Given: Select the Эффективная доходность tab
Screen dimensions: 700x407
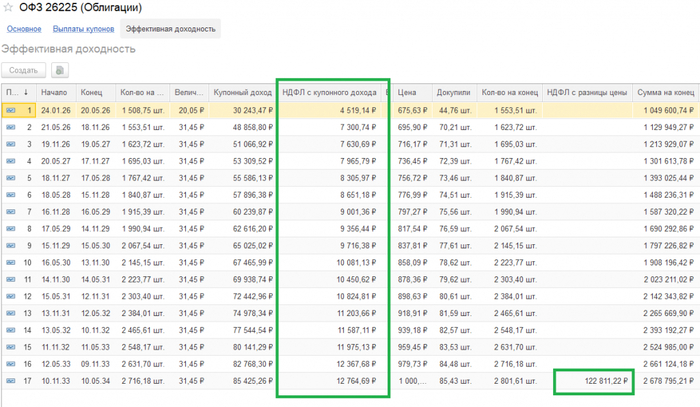Looking at the screenshot, I should click(170, 29).
